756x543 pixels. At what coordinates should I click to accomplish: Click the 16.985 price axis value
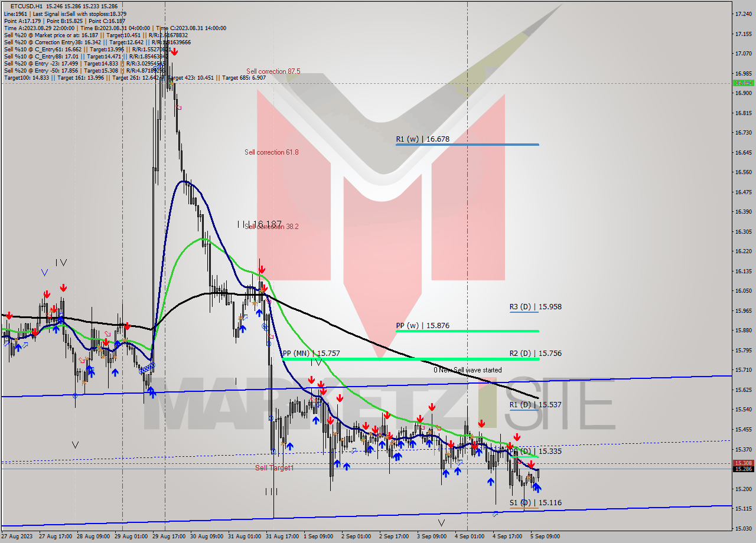coord(743,73)
